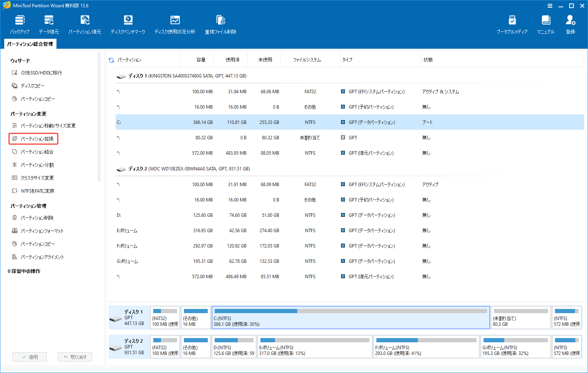Image resolution: width=588 pixels, height=373 pixels.
Task: Refresh the partition list
Action: click(111, 60)
